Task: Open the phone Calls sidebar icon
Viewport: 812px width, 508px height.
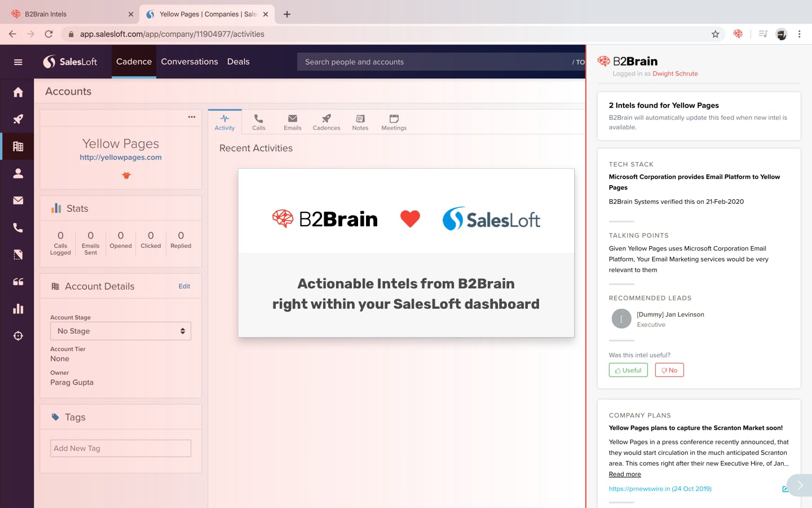Action: point(18,227)
